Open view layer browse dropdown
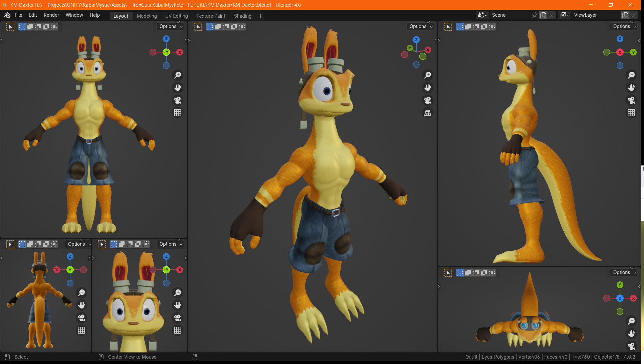This screenshot has width=644, height=364. (565, 15)
